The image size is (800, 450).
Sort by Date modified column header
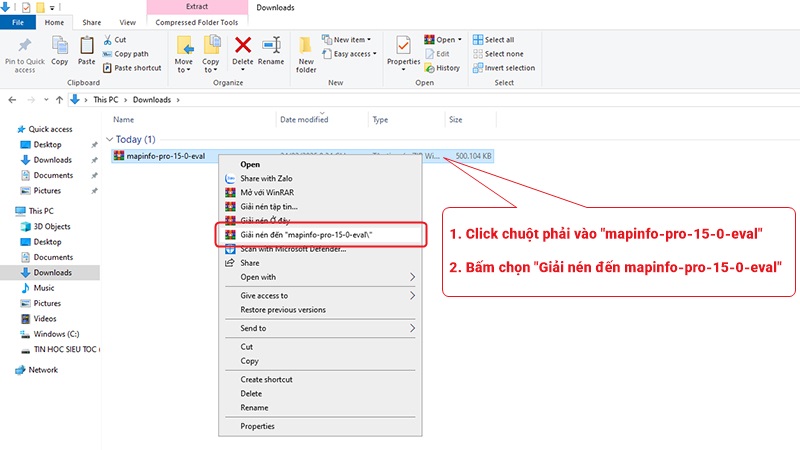coord(304,119)
